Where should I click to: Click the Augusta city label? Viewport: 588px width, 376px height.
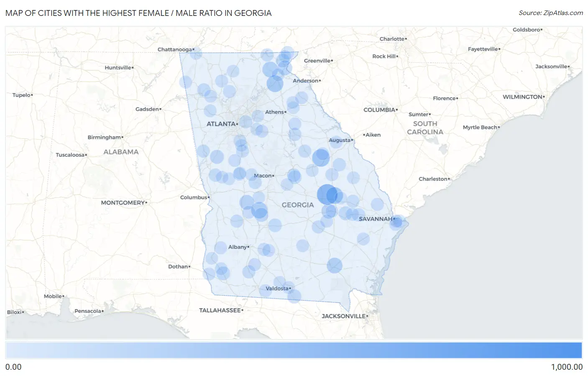click(x=340, y=140)
